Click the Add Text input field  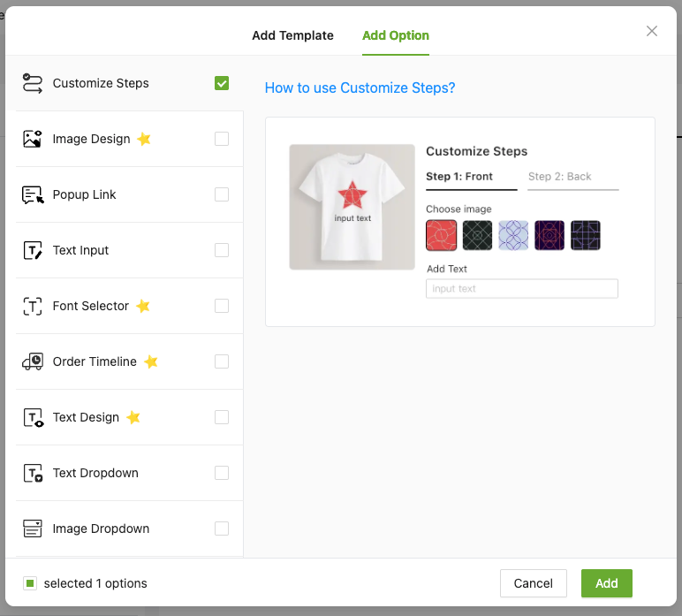click(x=521, y=289)
